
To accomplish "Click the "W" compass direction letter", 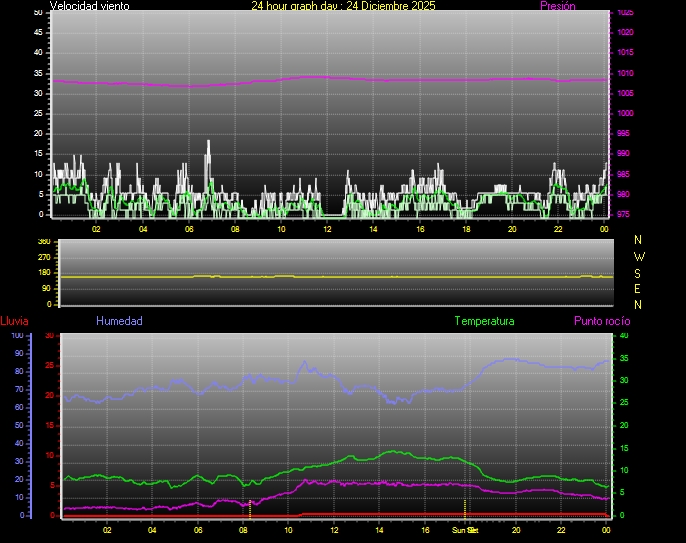I will click(639, 257).
